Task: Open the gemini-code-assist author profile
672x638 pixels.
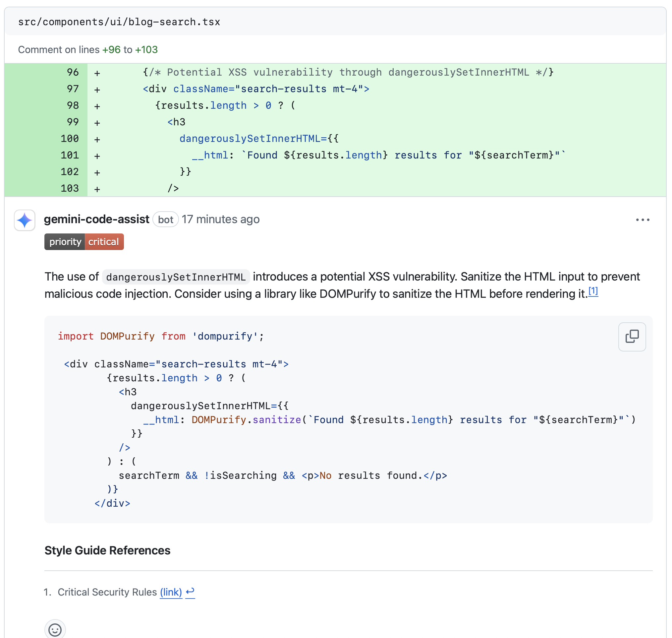Action: click(x=96, y=220)
